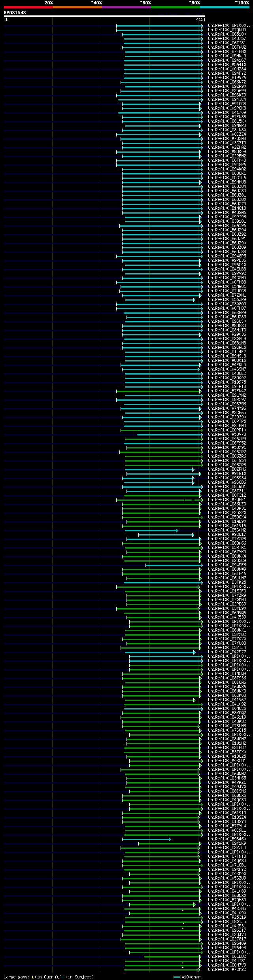Select the UniRef100_C1BSZ4 label
The width and height of the screenshot is (253, 980).
[227, 817]
